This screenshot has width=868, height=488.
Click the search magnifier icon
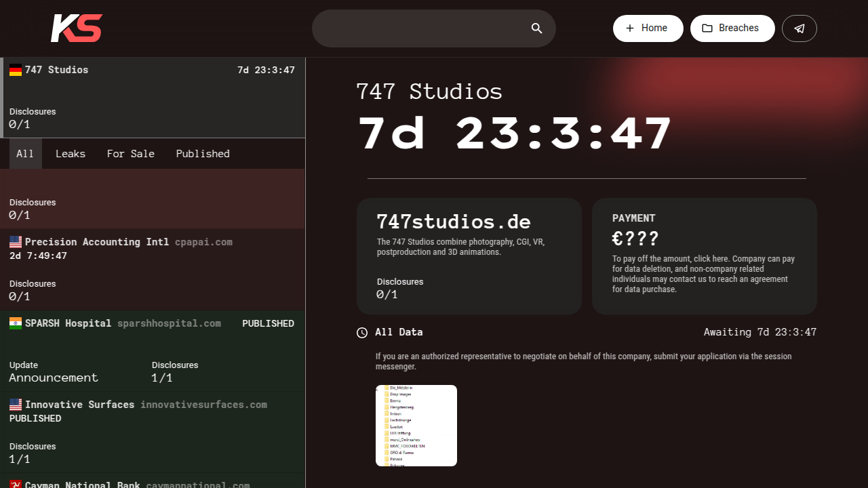[536, 28]
